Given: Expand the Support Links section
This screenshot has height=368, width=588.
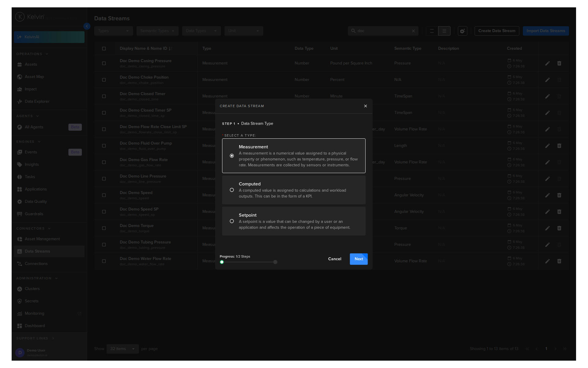Looking at the screenshot, I should pos(35,339).
